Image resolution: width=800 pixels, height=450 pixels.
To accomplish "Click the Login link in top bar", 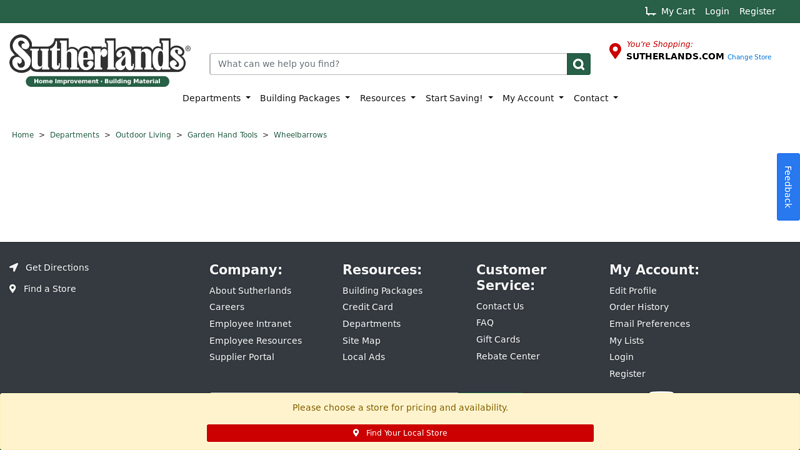I will pyautogui.click(x=716, y=11).
